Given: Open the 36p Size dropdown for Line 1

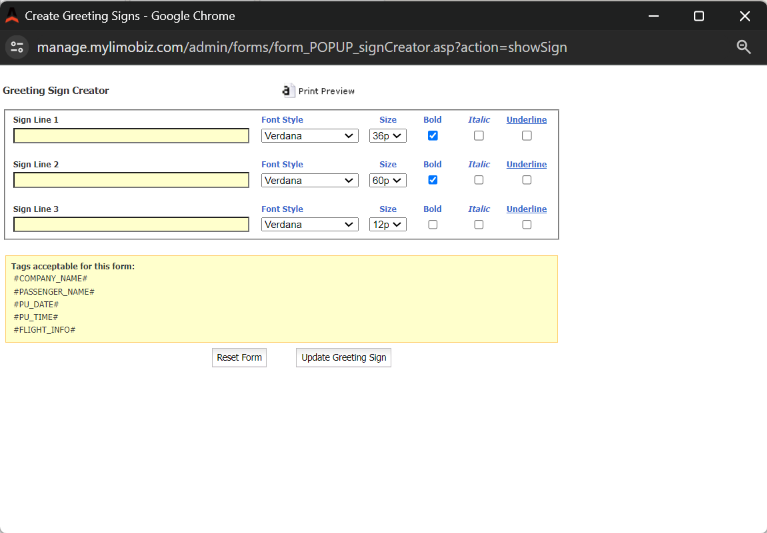Looking at the screenshot, I should 387,136.
